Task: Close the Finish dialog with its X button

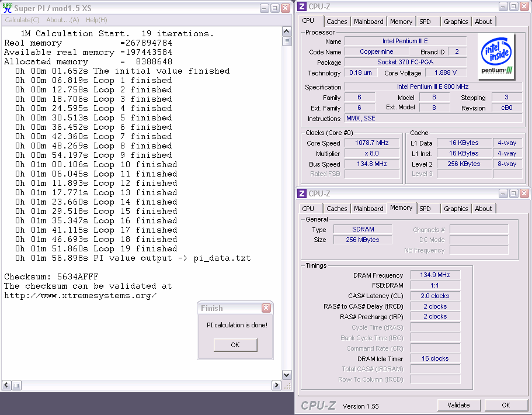Action: (x=266, y=307)
